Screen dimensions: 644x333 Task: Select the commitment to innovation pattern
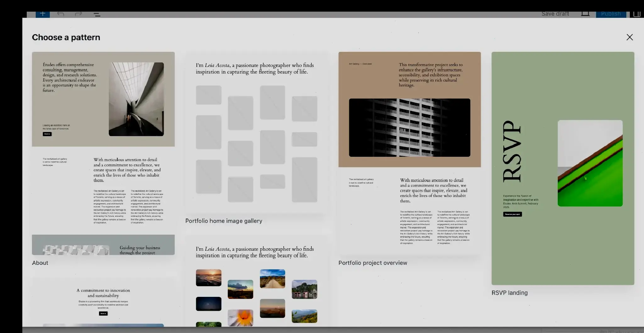click(103, 302)
